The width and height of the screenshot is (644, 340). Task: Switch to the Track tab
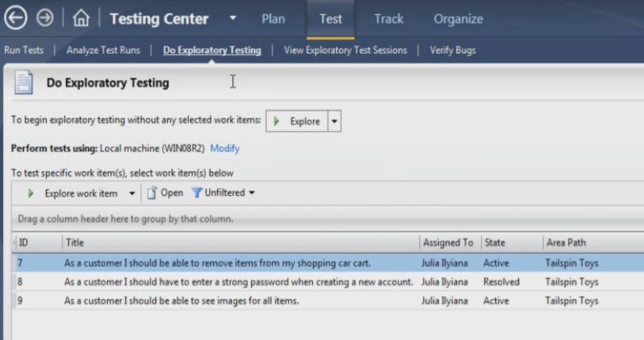coord(388,19)
